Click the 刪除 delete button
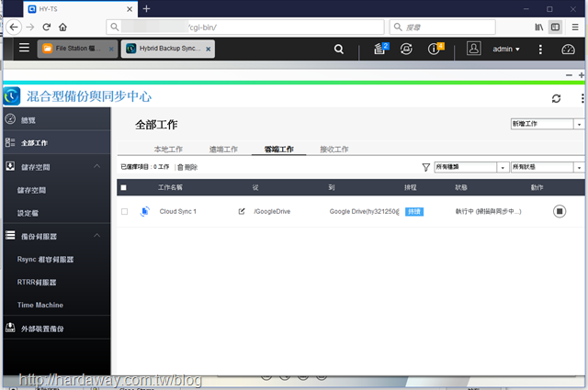This screenshot has height=390, width=588. (187, 167)
